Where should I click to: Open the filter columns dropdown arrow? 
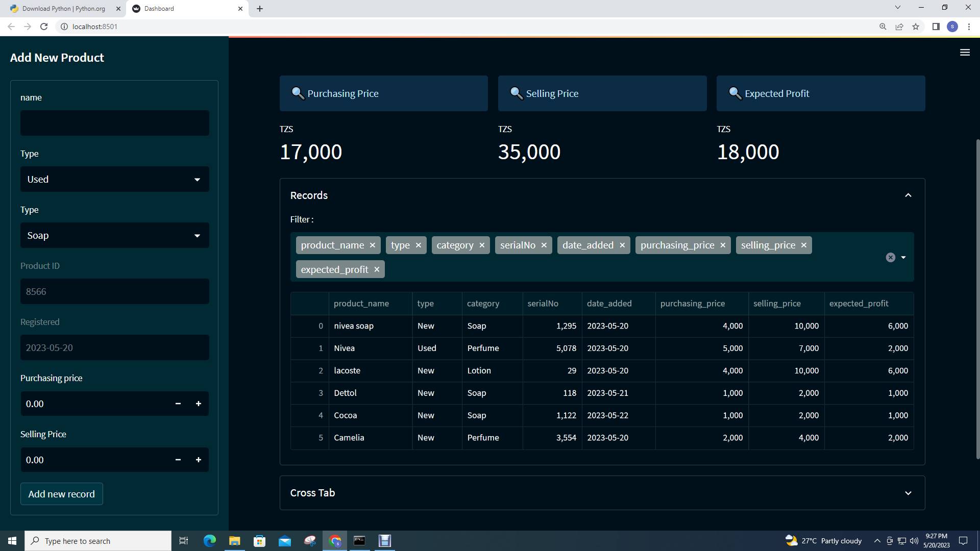point(903,258)
